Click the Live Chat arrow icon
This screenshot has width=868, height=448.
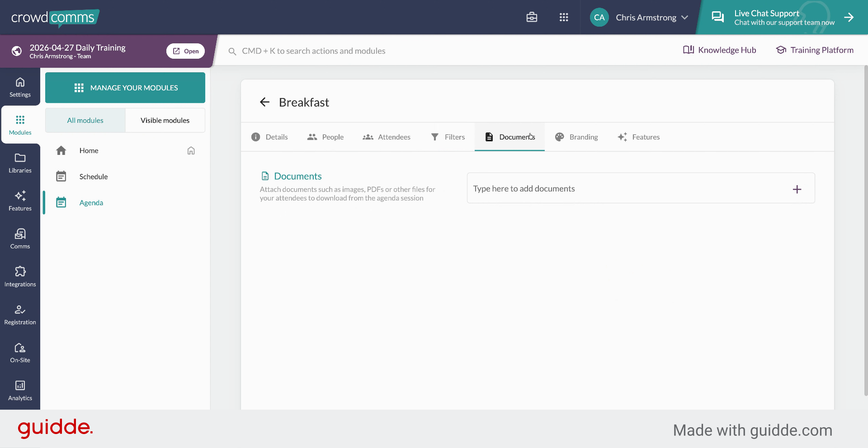(x=849, y=17)
